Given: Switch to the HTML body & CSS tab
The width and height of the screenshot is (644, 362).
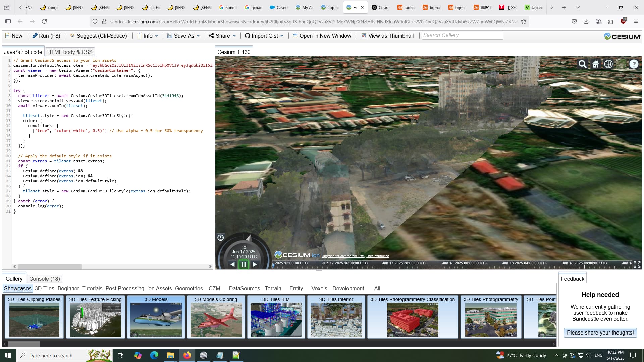Looking at the screenshot, I should click(x=70, y=52).
